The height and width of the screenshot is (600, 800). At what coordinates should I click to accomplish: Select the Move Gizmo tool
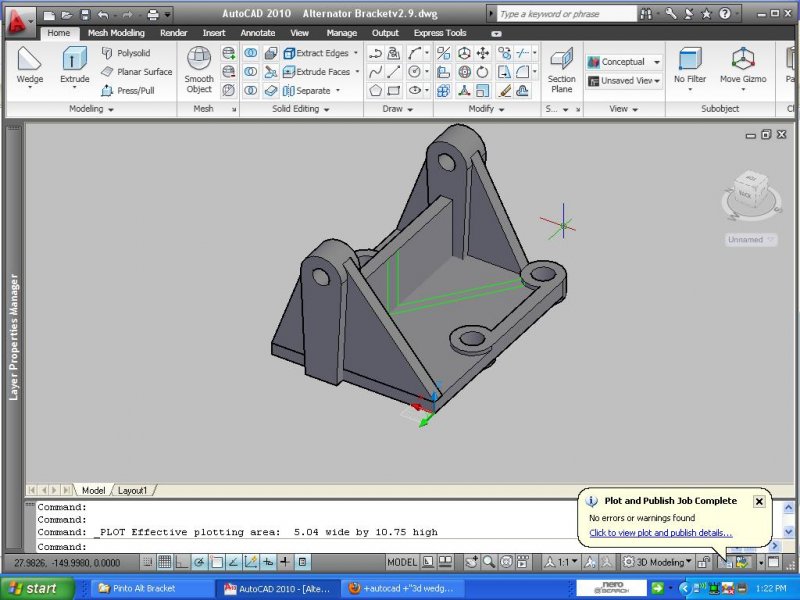tap(743, 66)
